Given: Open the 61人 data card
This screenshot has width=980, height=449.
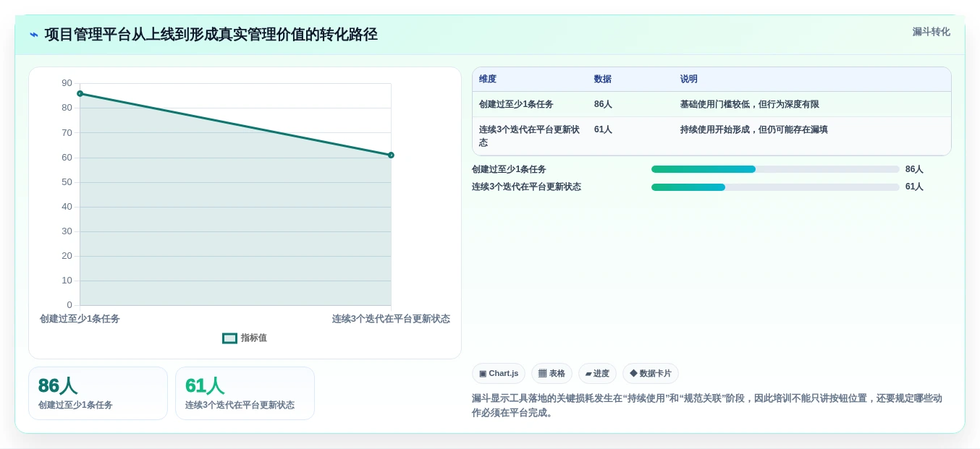Looking at the screenshot, I should (x=245, y=393).
